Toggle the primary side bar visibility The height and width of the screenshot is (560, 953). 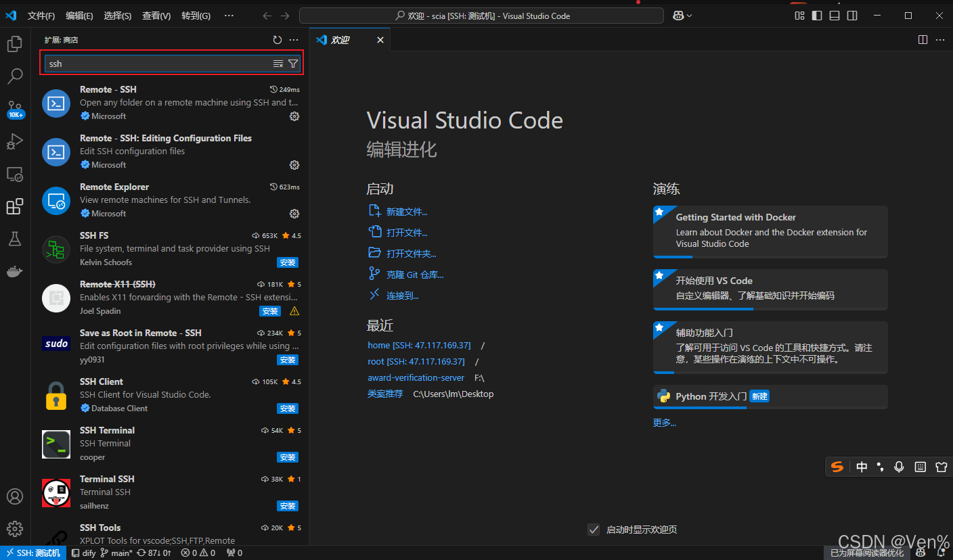click(817, 16)
